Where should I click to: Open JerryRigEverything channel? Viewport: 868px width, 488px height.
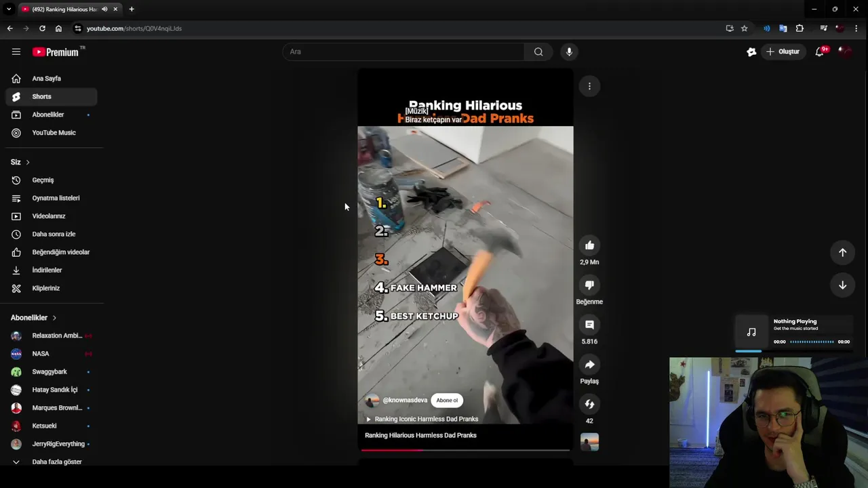point(52,444)
